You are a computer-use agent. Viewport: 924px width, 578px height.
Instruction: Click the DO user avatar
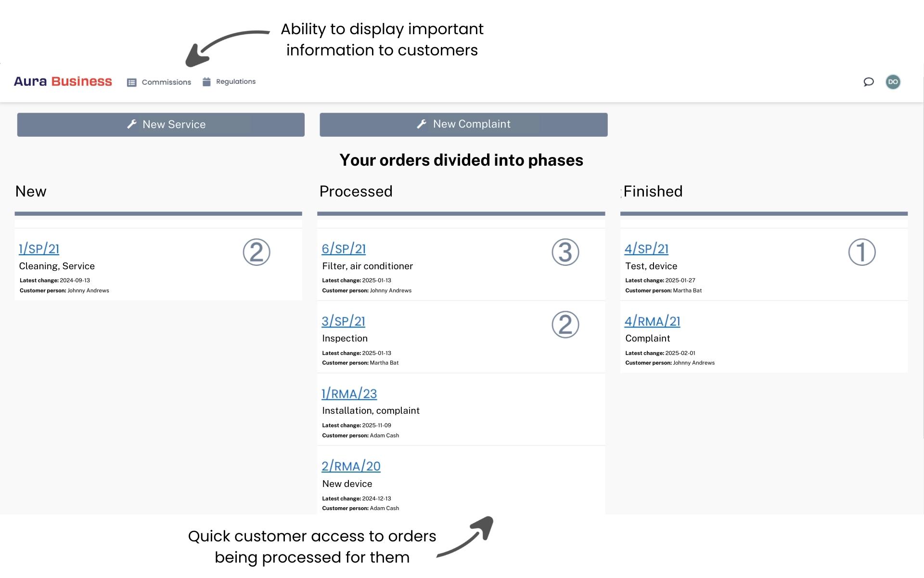pos(893,82)
